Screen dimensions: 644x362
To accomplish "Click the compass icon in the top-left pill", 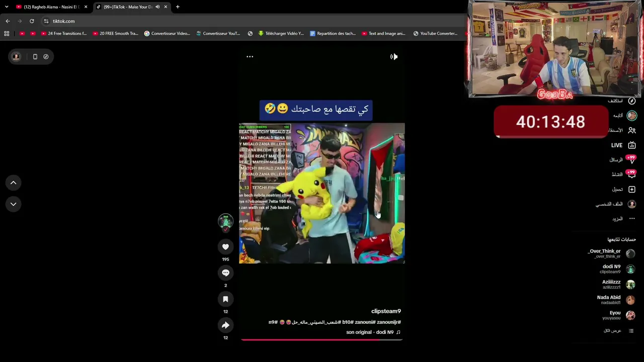I will (46, 57).
